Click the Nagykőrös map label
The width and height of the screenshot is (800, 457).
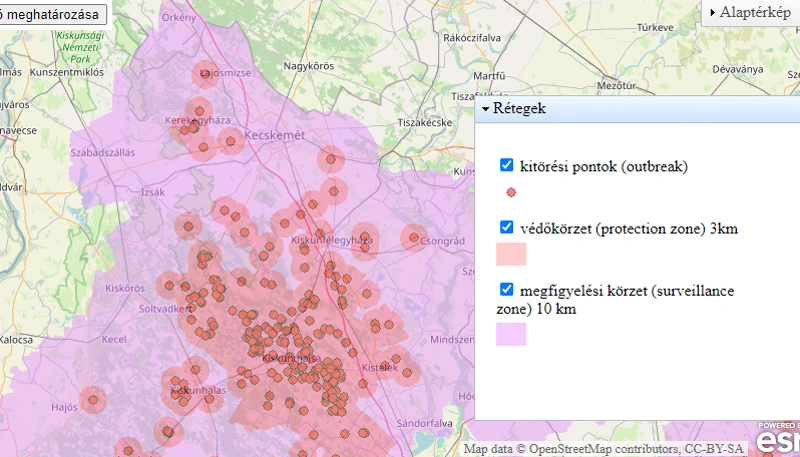tap(309, 66)
